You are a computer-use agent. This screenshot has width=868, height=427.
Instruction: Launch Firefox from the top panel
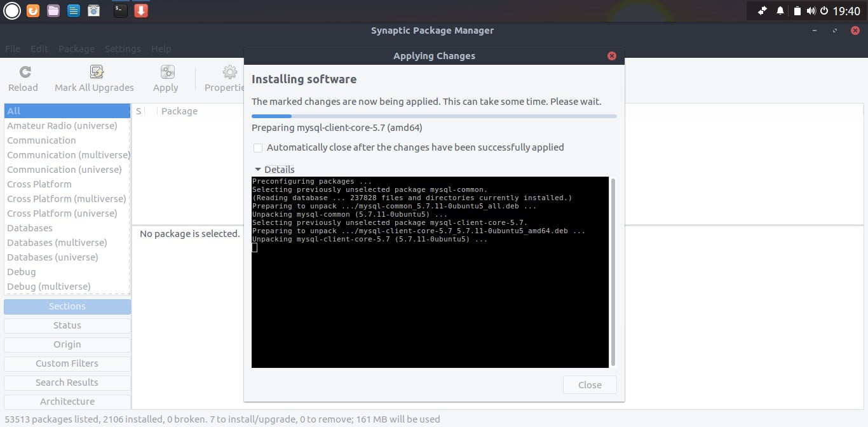pyautogui.click(x=33, y=11)
